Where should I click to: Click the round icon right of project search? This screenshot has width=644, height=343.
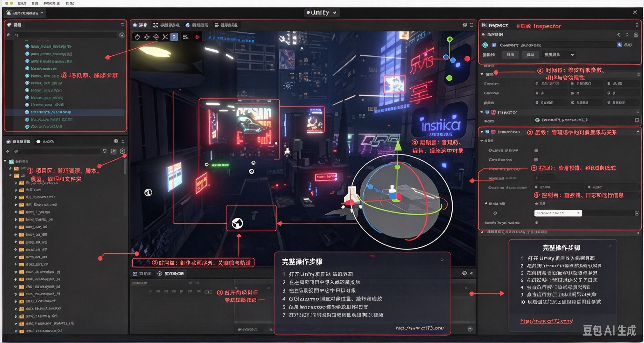pos(122,151)
